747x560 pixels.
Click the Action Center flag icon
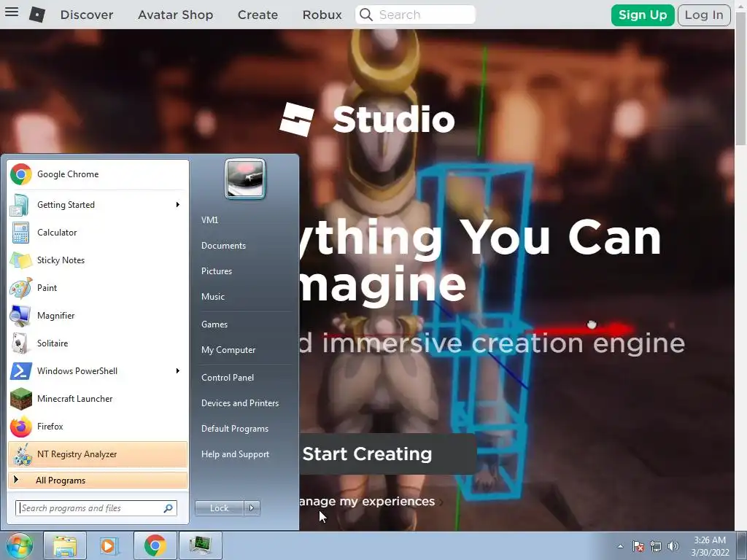coord(638,546)
